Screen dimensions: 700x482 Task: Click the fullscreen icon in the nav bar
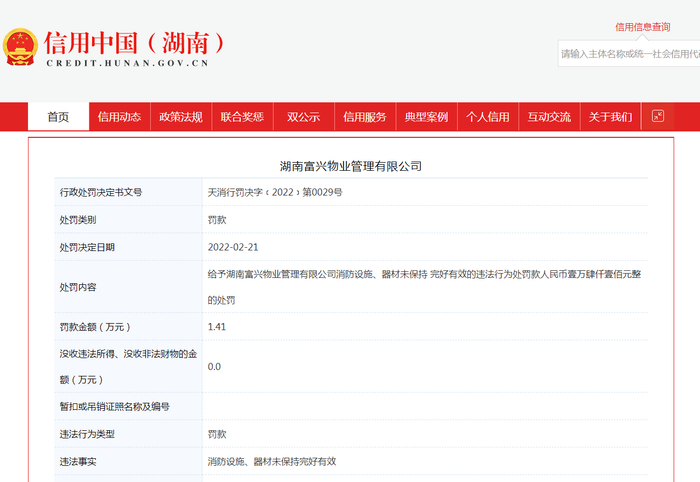[658, 116]
